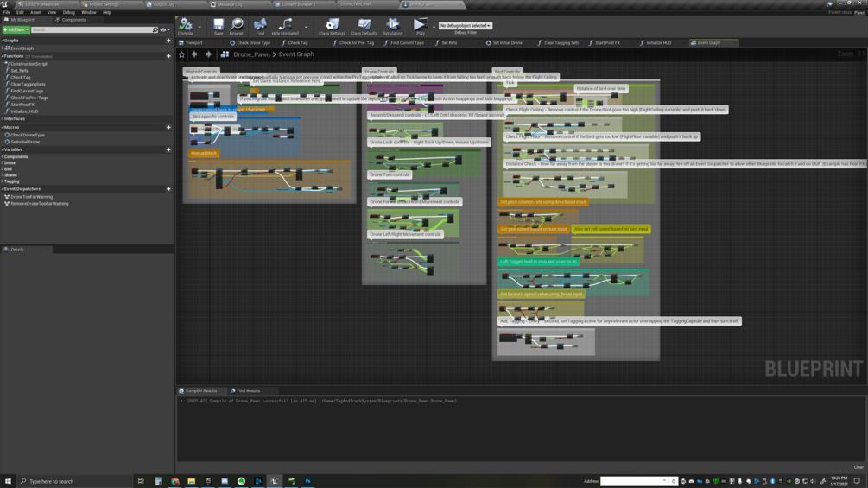The height and width of the screenshot is (488, 868).
Task: Collapse the Variables section
Action: tap(3, 149)
